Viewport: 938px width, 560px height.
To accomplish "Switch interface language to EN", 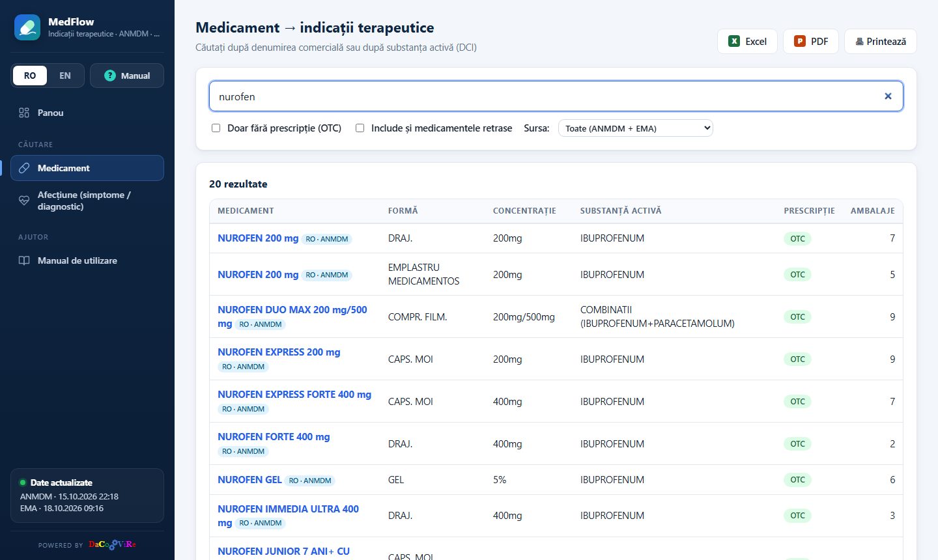I will pyautogui.click(x=65, y=76).
